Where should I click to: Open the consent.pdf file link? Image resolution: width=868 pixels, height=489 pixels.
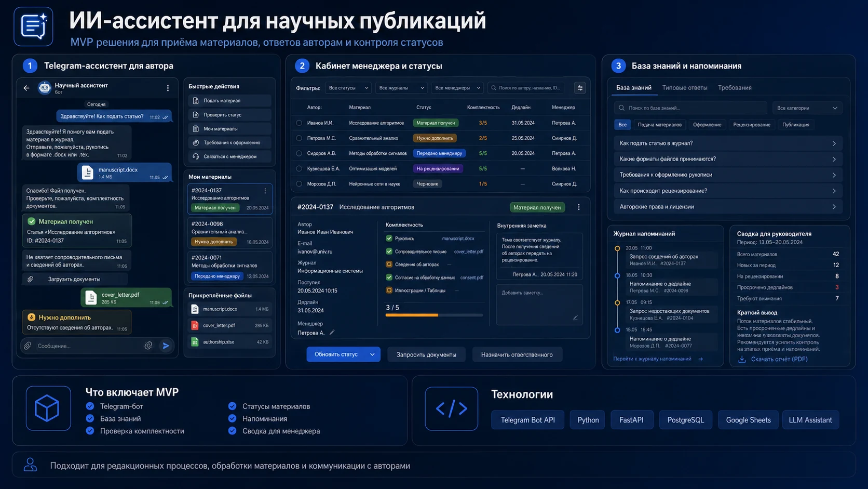pyautogui.click(x=471, y=277)
